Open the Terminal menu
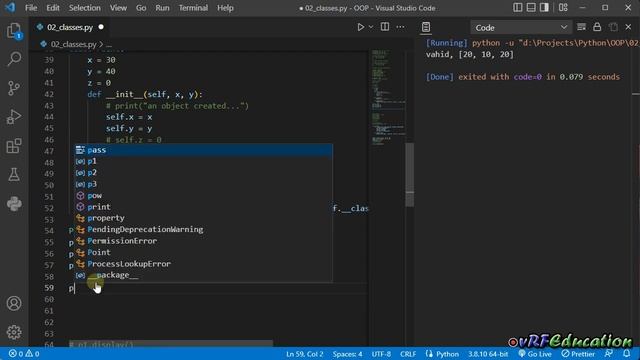 [193, 8]
